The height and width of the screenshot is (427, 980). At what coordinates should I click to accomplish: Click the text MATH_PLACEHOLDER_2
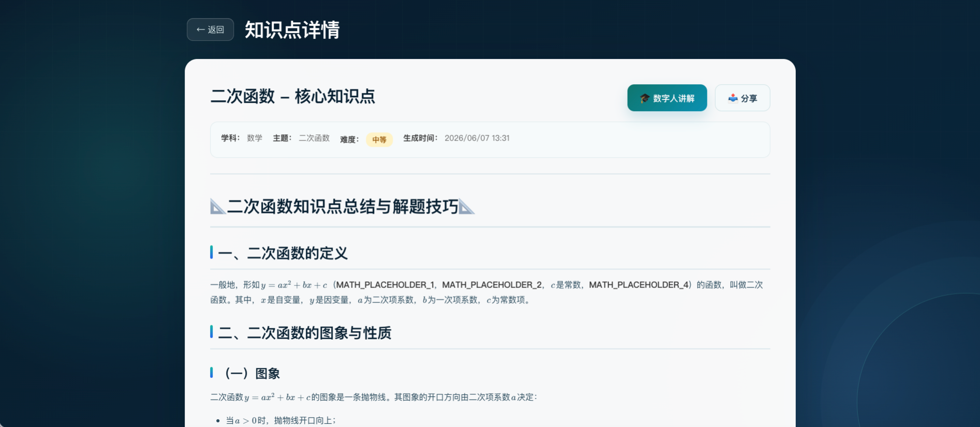pyautogui.click(x=492, y=285)
